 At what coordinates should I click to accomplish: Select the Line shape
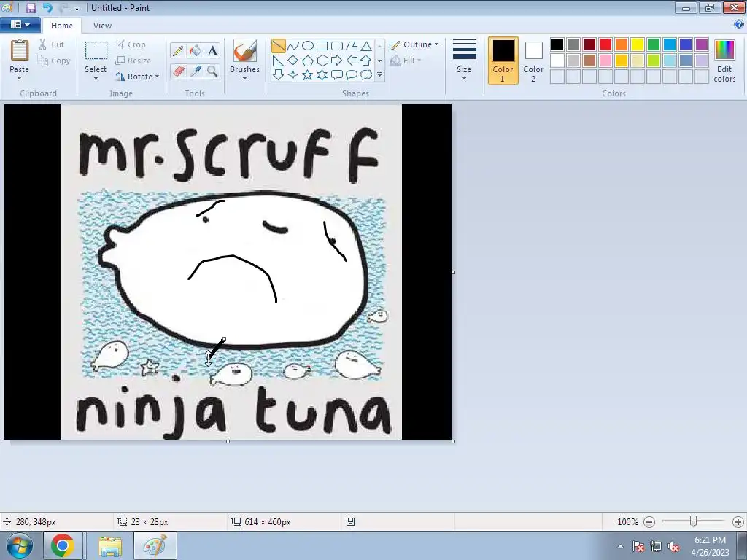(278, 46)
